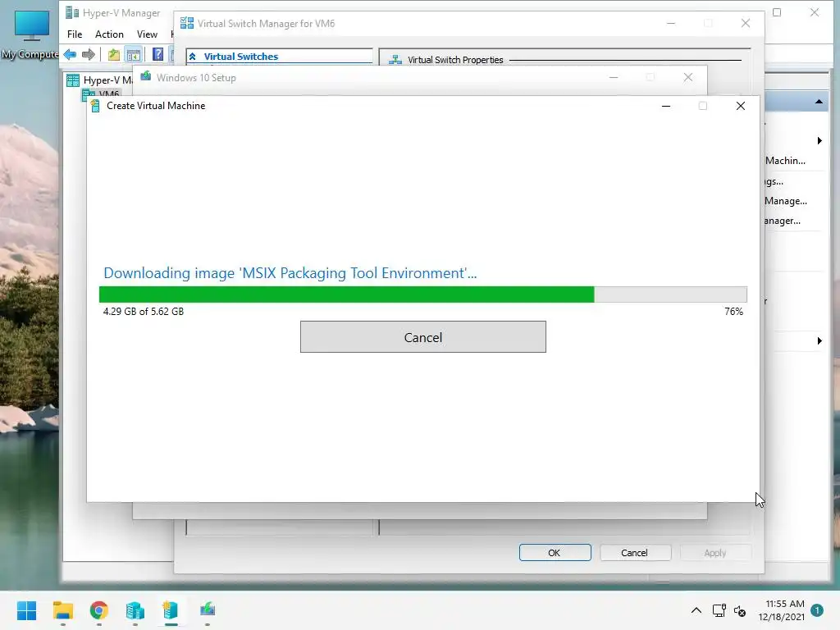Cancel the MSIX image download
Image resolution: width=840 pixels, height=630 pixels.
click(x=422, y=337)
